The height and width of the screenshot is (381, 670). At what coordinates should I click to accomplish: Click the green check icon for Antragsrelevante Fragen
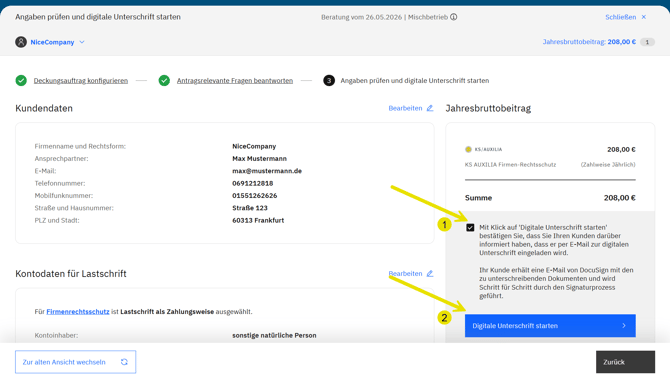click(x=164, y=80)
